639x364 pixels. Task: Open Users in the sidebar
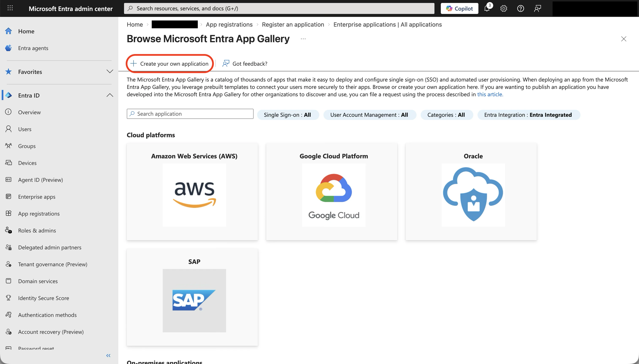25,129
